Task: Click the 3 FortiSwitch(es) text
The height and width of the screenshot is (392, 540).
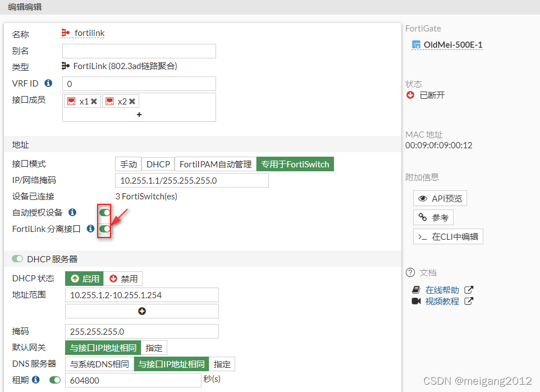Action: (147, 197)
